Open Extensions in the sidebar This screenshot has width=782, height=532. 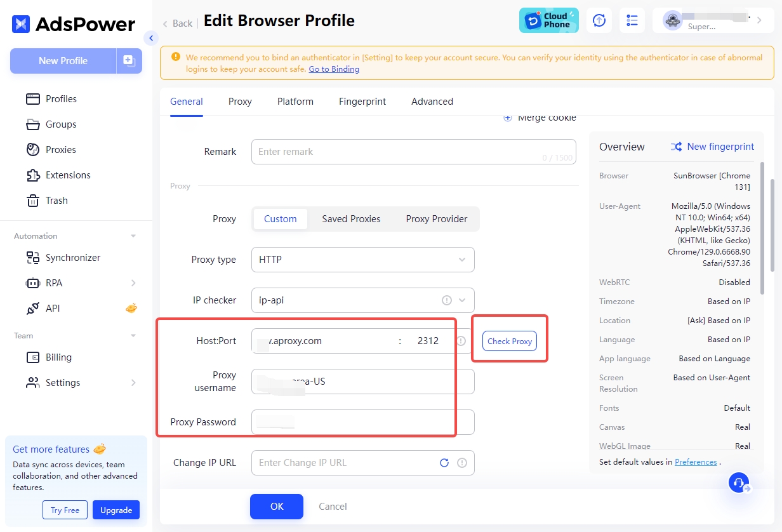(x=68, y=175)
